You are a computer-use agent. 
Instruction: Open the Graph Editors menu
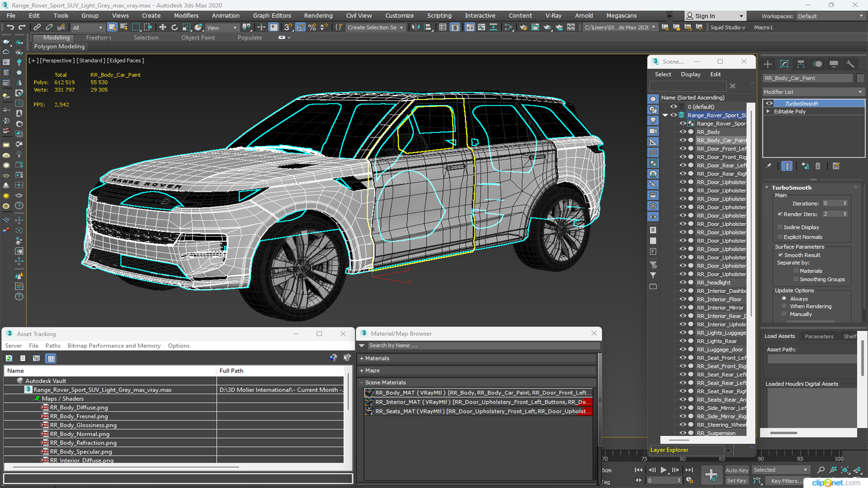click(272, 15)
